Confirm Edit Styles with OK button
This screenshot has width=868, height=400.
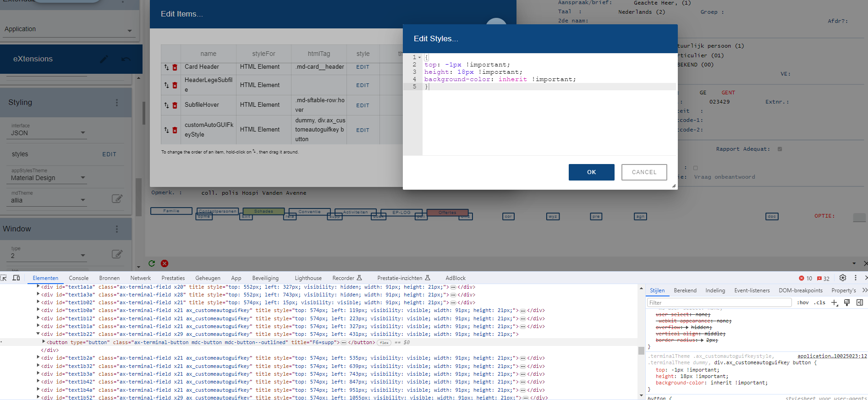[591, 172]
